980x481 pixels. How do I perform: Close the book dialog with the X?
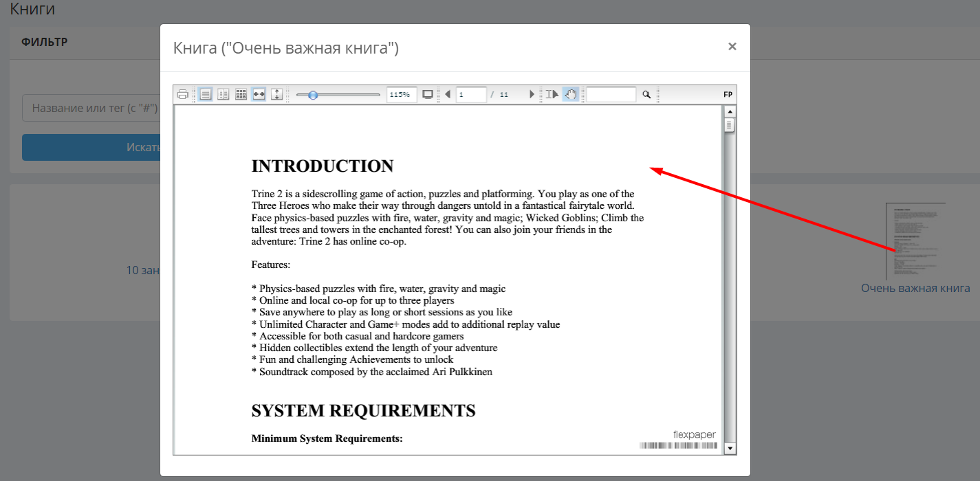pos(732,46)
